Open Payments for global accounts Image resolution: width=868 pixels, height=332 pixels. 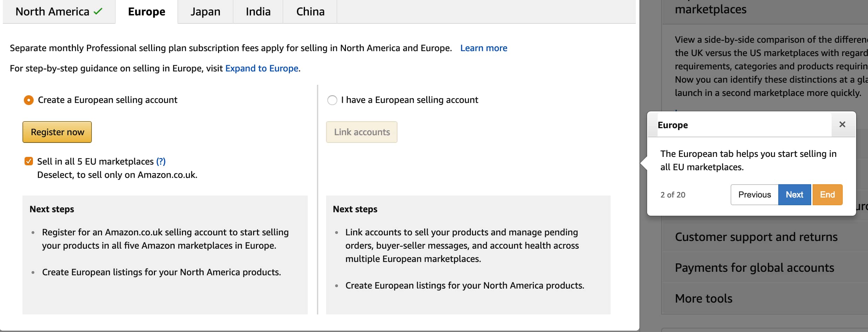[x=754, y=268]
